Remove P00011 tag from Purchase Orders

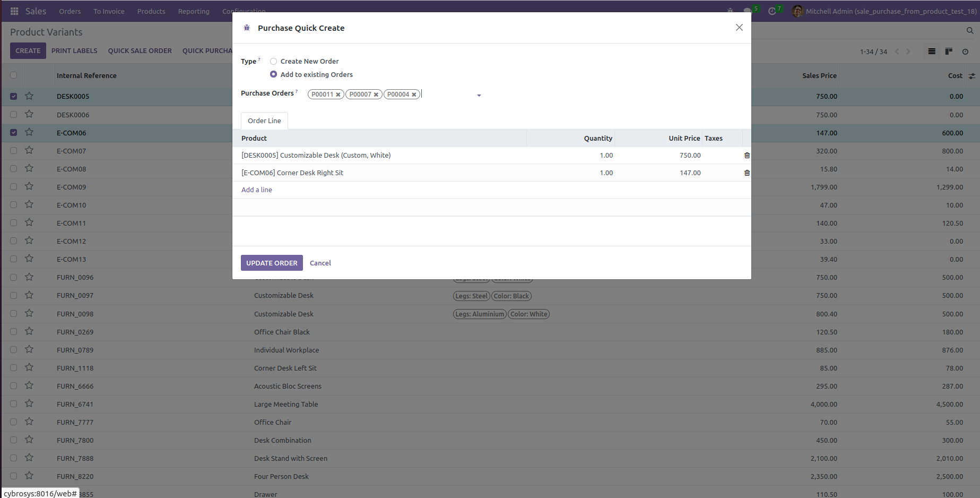(x=338, y=95)
